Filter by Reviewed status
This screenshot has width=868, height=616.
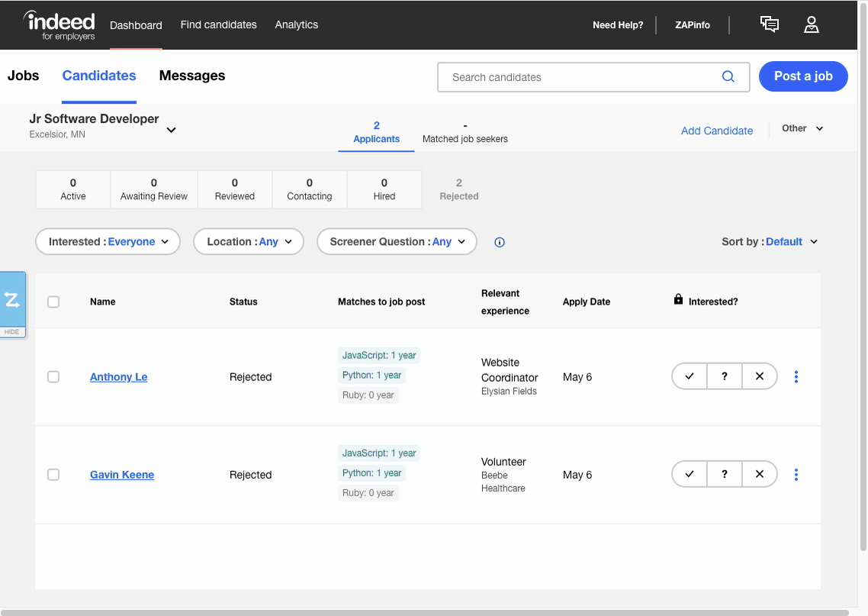(x=235, y=189)
